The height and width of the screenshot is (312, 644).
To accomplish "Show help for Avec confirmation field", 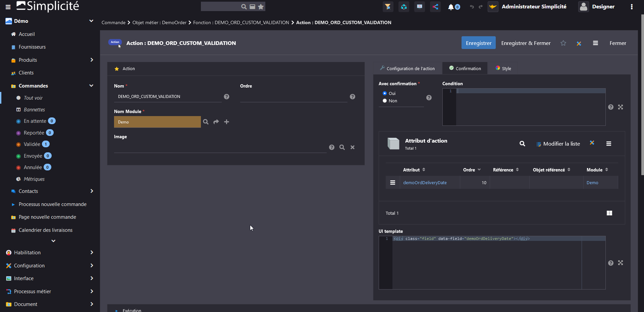I will 429,98.
